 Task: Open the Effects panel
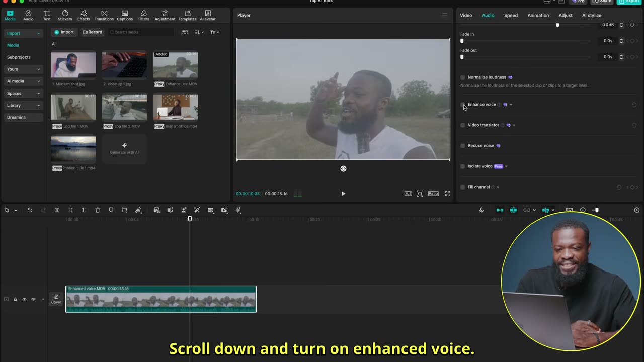pos(84,15)
